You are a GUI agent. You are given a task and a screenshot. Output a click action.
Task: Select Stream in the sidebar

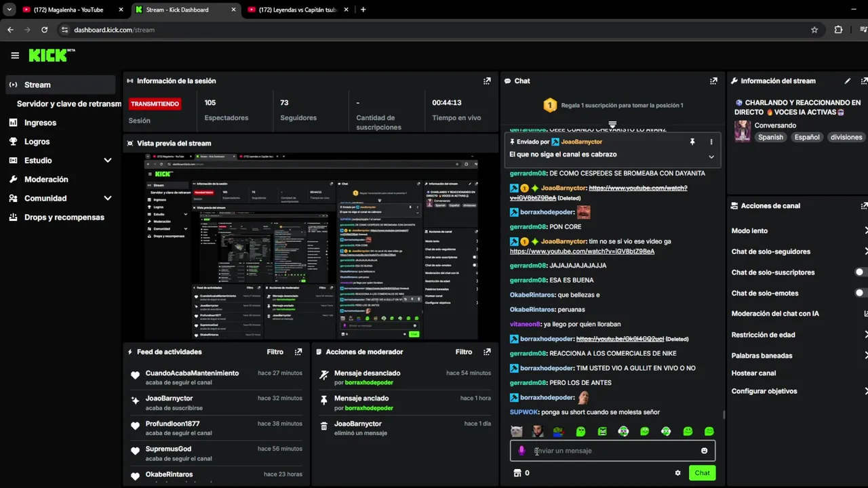(x=60, y=85)
